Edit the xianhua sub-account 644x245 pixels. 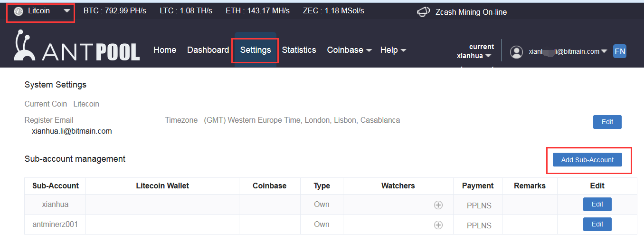click(x=597, y=204)
